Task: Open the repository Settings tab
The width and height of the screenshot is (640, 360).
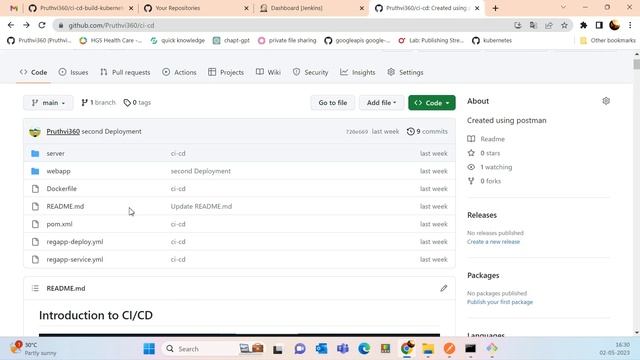Action: (x=405, y=72)
